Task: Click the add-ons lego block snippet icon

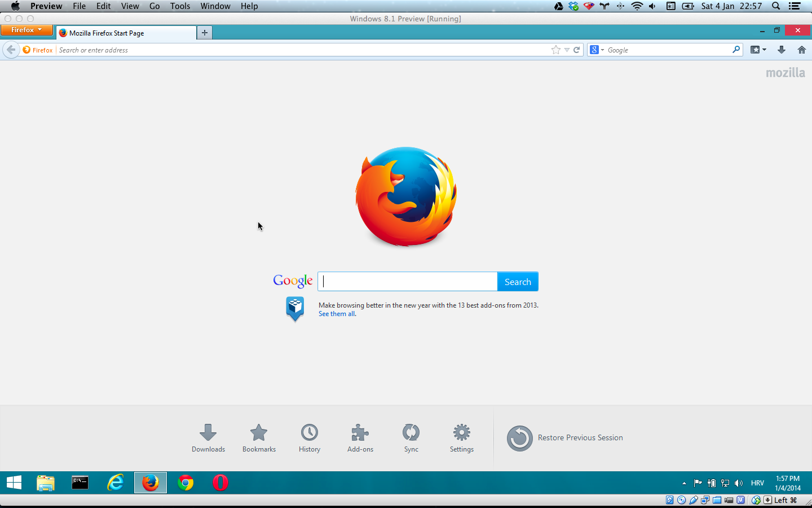Action: click(x=295, y=309)
